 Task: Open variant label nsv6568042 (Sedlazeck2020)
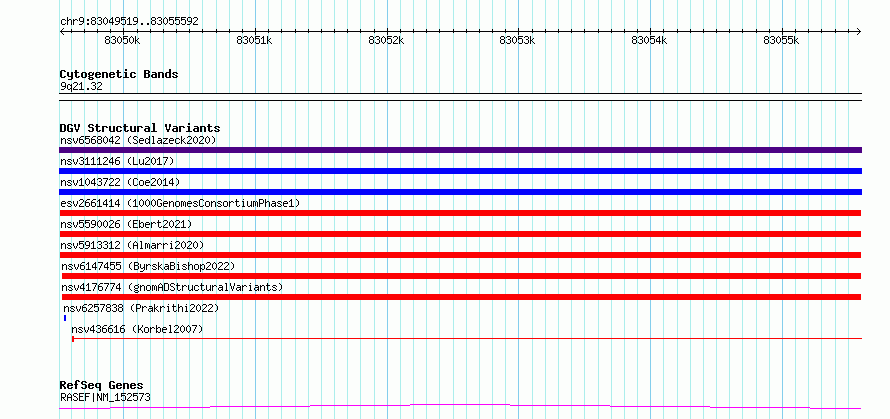tap(138, 140)
